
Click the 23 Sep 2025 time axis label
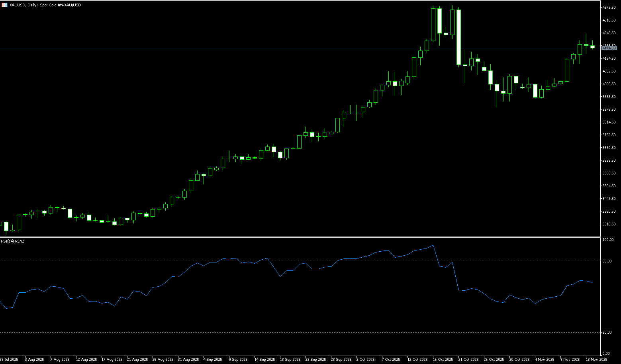[x=315, y=360]
